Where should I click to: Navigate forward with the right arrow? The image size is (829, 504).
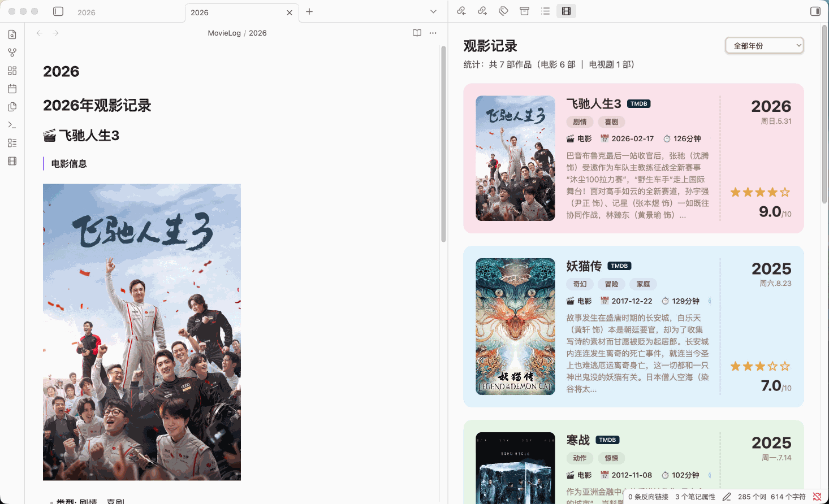pos(55,33)
